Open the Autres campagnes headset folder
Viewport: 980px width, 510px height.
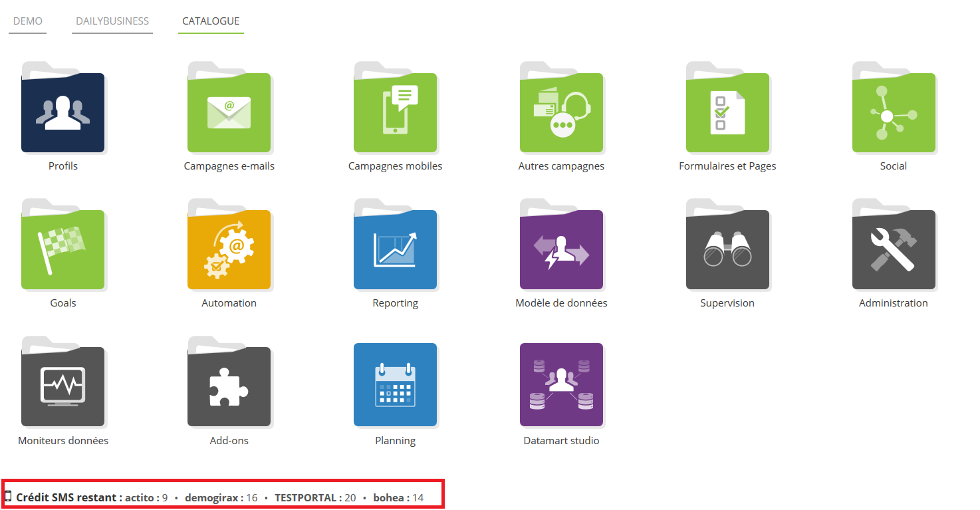coord(561,112)
